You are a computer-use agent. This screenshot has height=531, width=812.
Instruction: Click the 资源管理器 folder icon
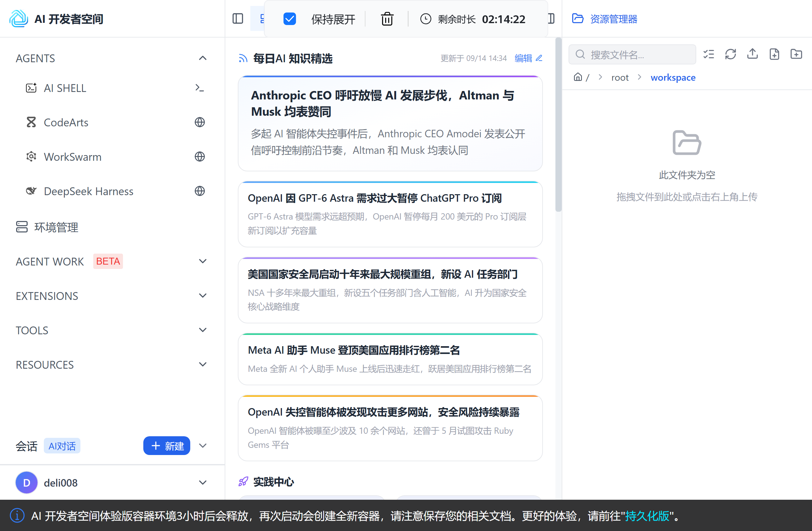click(x=578, y=18)
